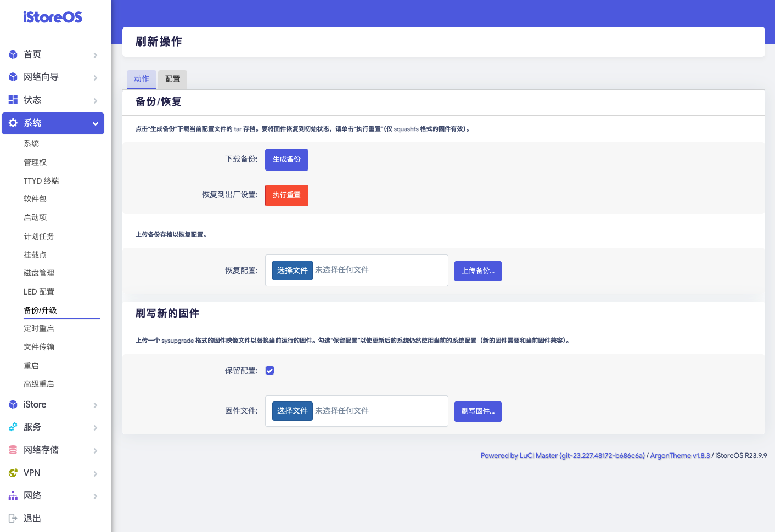Open 网络向导 via its sidebar icon

[13, 77]
